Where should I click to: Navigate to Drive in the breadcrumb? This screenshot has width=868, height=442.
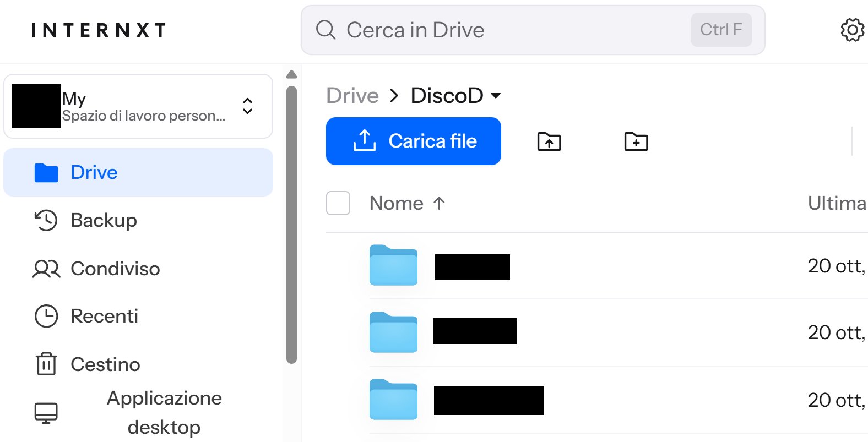pos(352,96)
